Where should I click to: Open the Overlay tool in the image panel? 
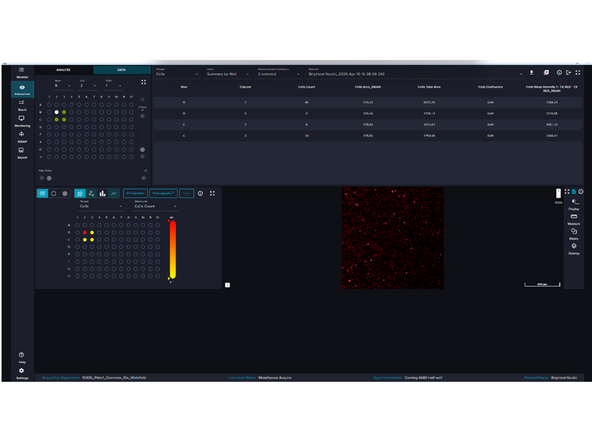[x=574, y=249]
